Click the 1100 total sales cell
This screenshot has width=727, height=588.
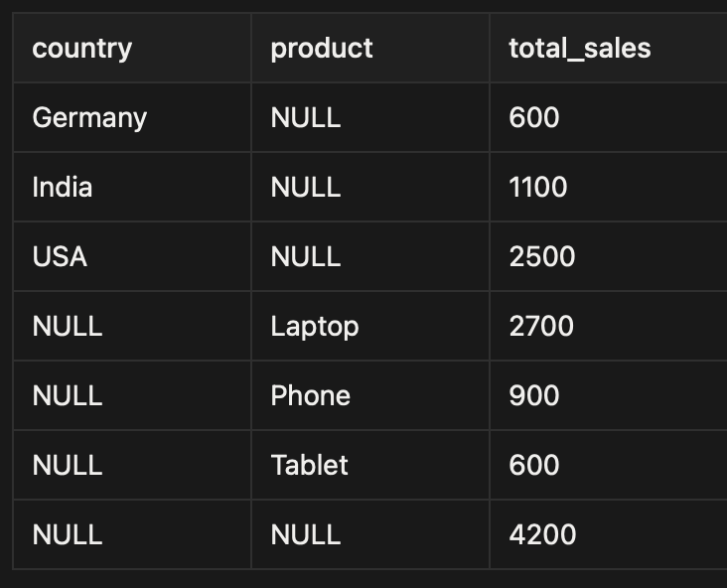(x=537, y=187)
